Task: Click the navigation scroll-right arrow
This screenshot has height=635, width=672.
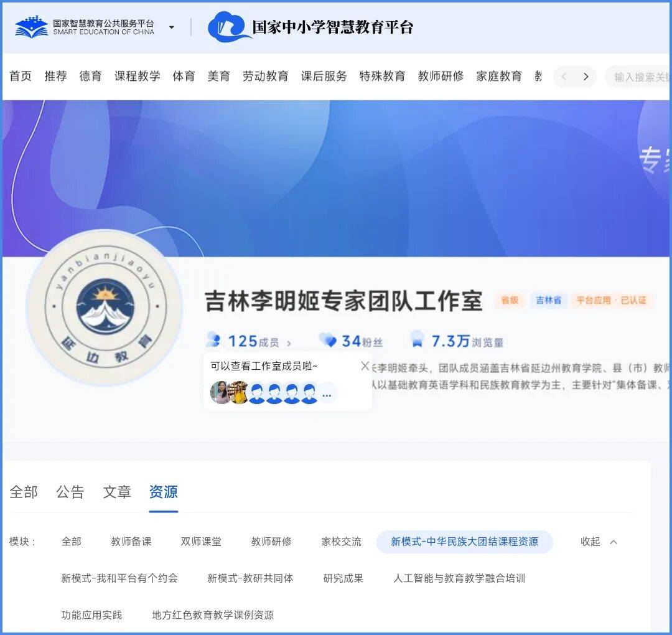Action: [x=586, y=77]
